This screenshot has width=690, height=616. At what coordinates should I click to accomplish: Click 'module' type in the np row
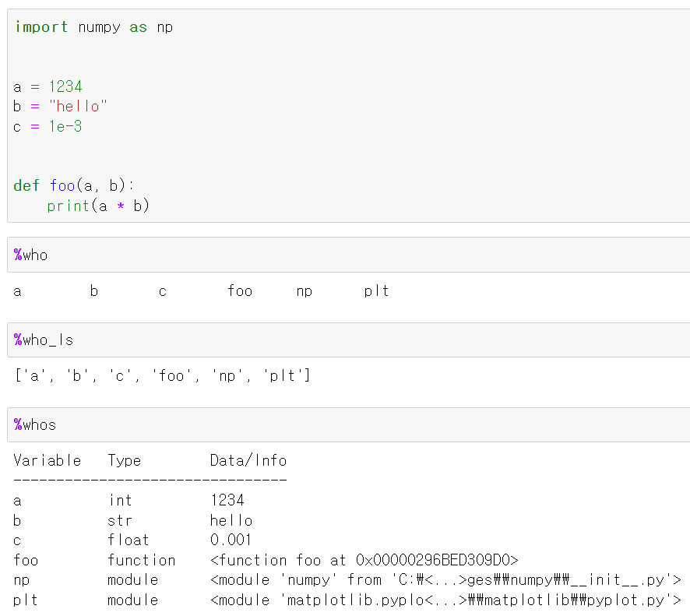[x=133, y=580]
